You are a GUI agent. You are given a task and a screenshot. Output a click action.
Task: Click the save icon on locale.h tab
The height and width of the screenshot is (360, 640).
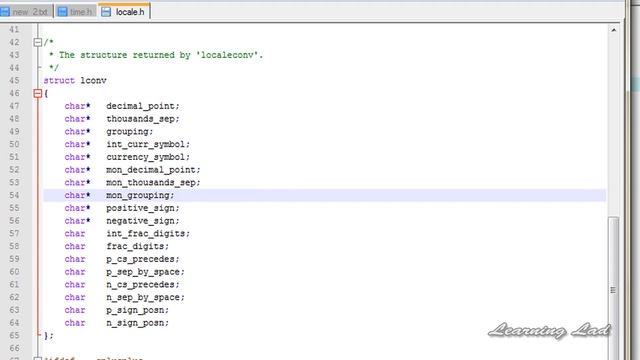point(106,12)
